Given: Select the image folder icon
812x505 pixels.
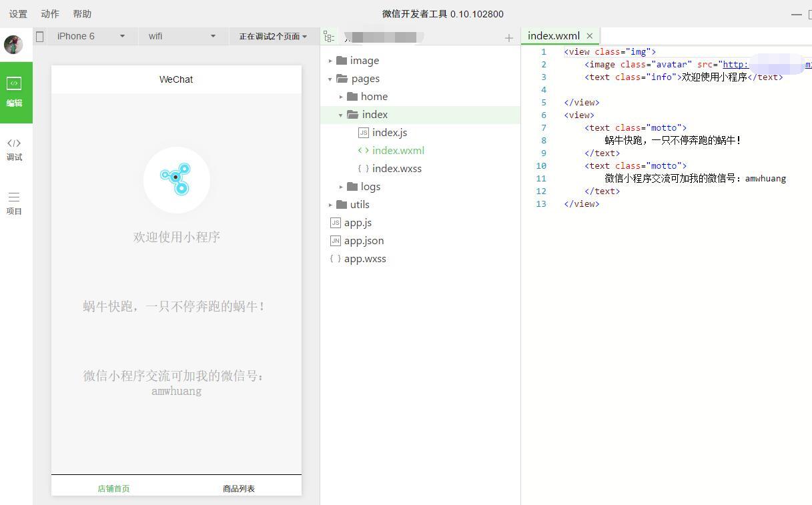Looking at the screenshot, I should point(342,61).
